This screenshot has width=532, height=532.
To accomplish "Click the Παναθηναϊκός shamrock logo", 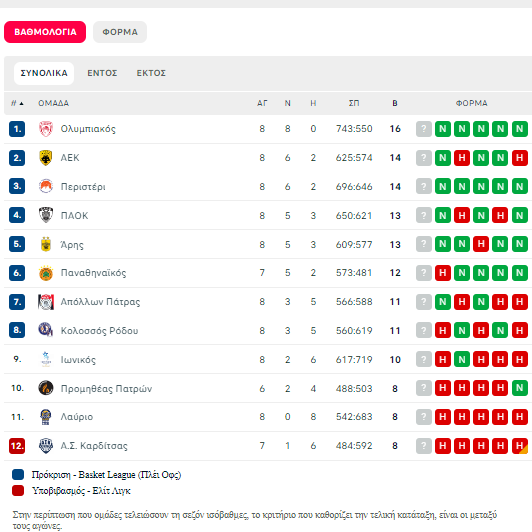I will coord(46,273).
